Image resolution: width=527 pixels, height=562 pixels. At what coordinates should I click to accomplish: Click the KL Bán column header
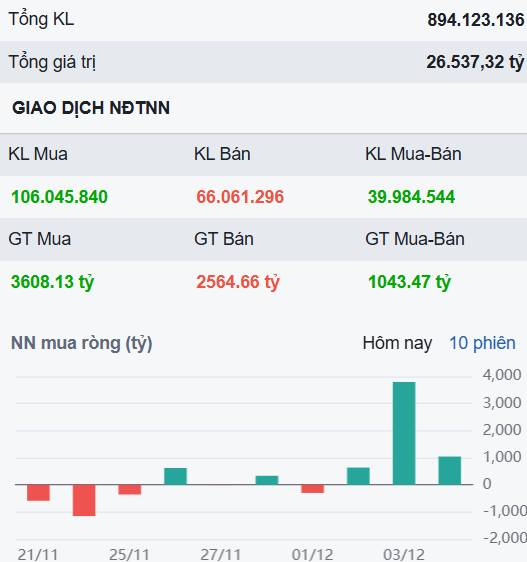click(x=222, y=154)
